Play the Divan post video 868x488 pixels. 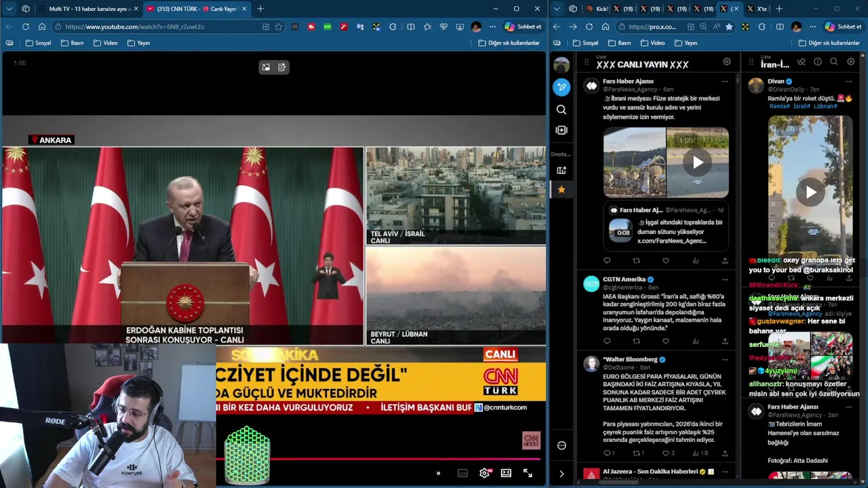810,192
